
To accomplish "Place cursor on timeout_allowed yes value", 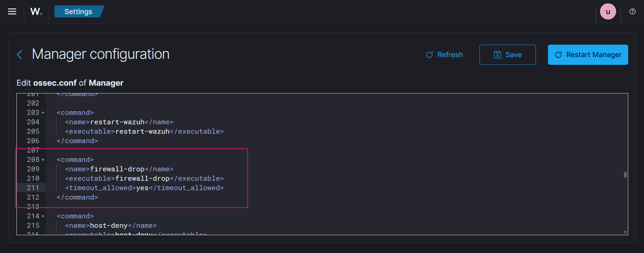I will coord(142,188).
